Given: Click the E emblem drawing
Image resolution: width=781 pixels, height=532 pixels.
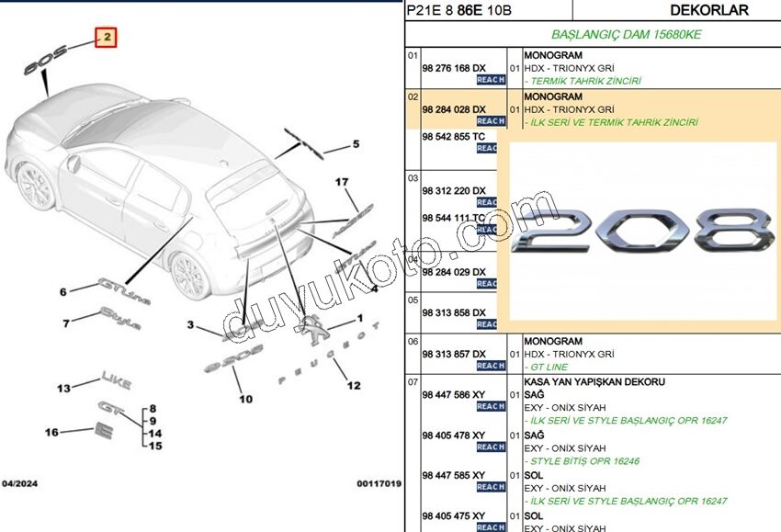Looking at the screenshot, I should tap(104, 431).
